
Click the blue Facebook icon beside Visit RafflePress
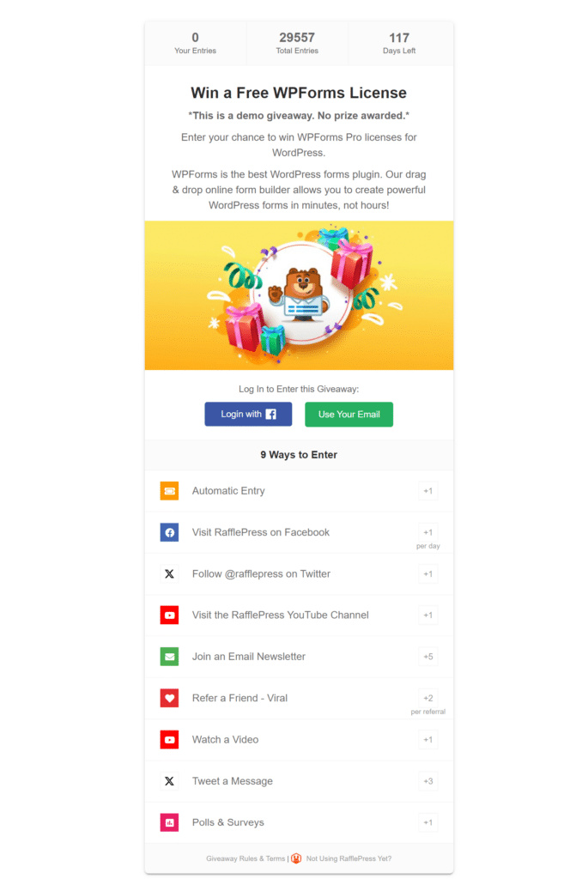[169, 532]
